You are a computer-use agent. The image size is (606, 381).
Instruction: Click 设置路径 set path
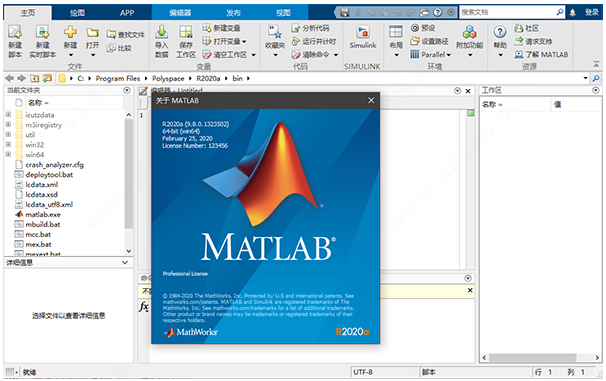(x=429, y=41)
